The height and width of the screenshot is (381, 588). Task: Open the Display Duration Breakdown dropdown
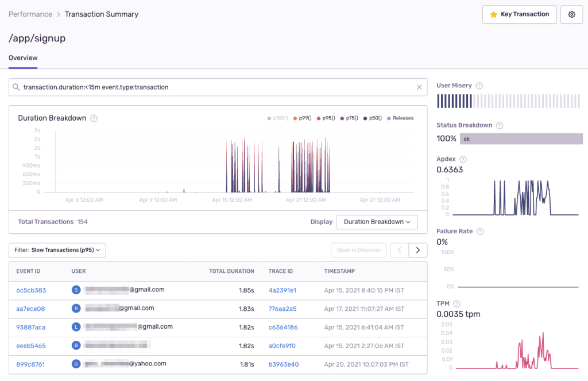(377, 222)
